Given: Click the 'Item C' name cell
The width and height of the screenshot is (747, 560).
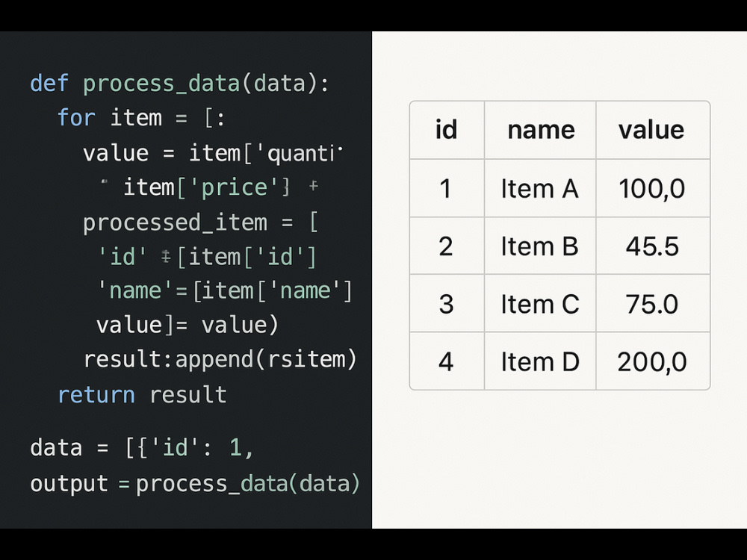Looking at the screenshot, I should coord(540,303).
